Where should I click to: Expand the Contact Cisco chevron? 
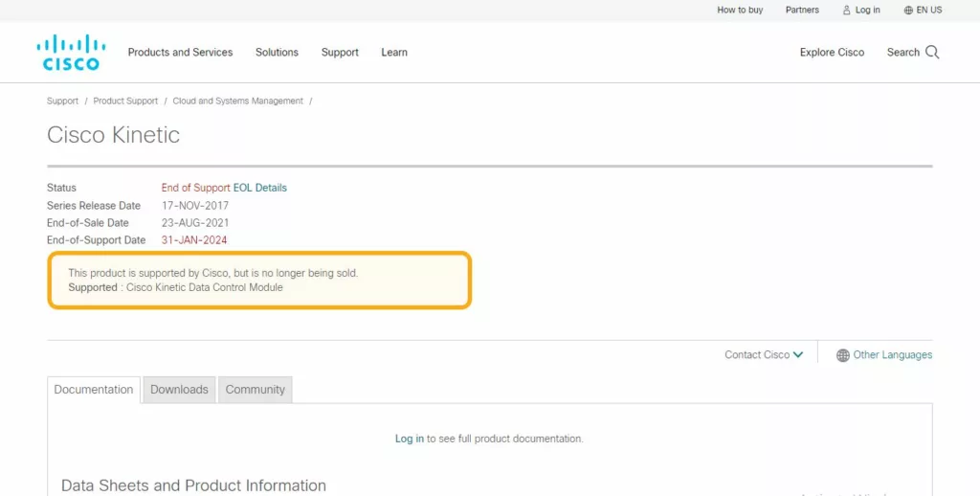798,354
